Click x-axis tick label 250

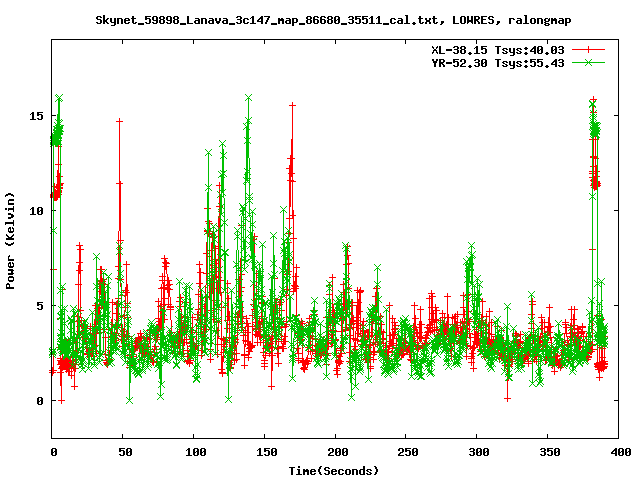(x=408, y=452)
